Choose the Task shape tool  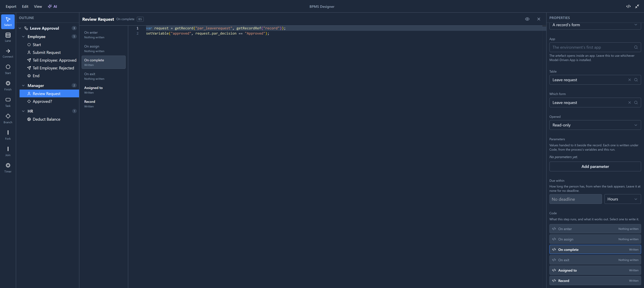tap(8, 102)
